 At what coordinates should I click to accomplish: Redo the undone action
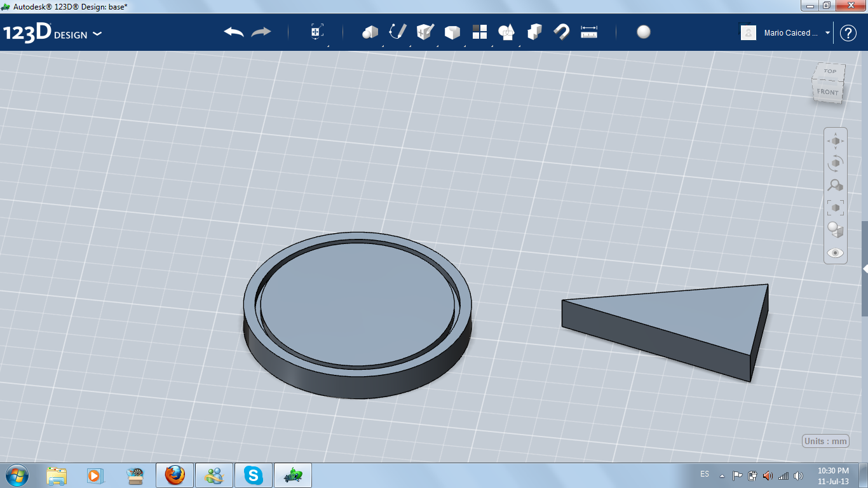pyautogui.click(x=261, y=32)
